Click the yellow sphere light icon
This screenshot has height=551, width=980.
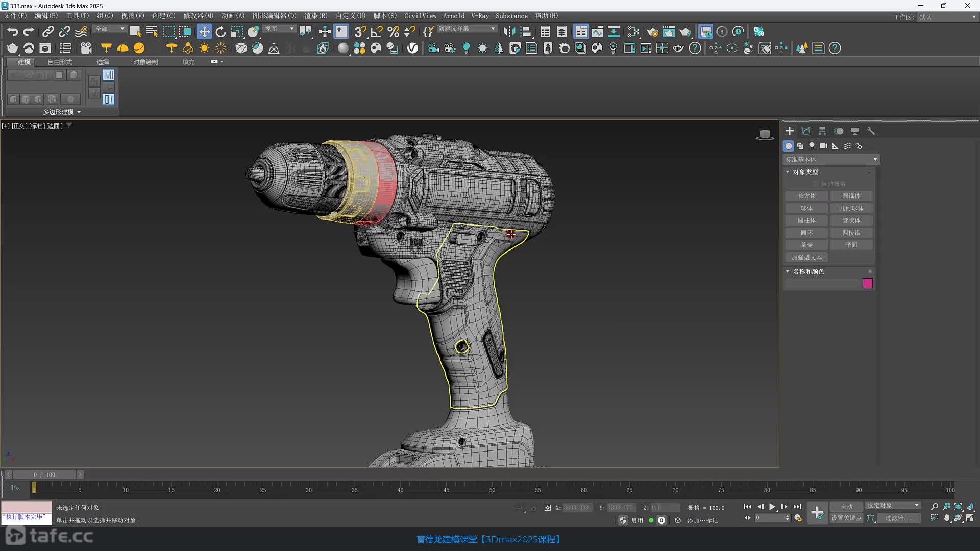pyautogui.click(x=139, y=48)
